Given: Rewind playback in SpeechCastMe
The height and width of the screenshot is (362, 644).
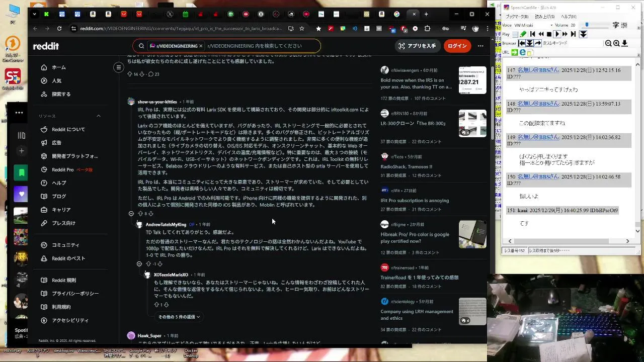Looking at the screenshot, I should click(540, 34).
